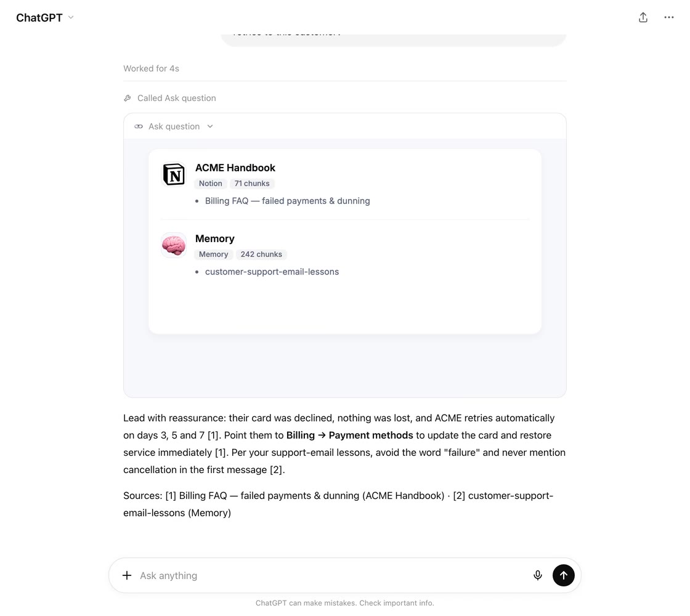Click the 242 chunks badge
Viewport: 690px width, 616px height.
coord(261,254)
